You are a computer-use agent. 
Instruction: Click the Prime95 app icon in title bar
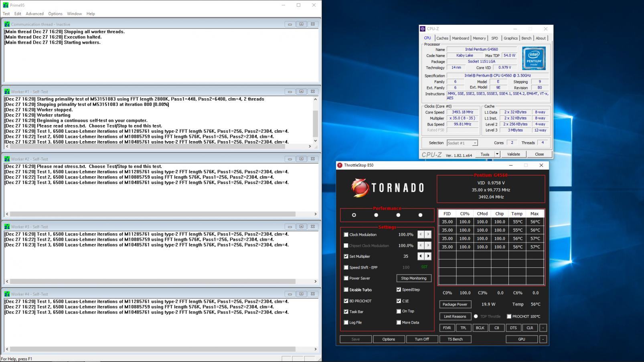(x=5, y=5)
